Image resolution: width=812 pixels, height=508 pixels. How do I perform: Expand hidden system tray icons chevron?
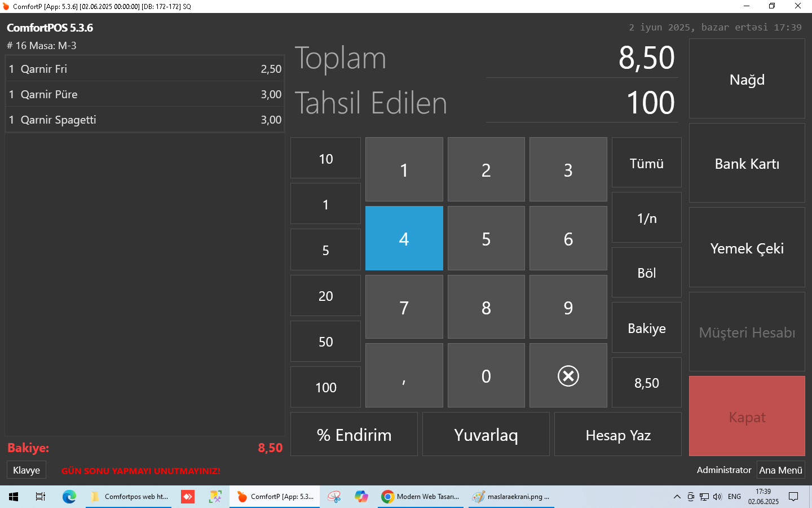click(x=677, y=497)
